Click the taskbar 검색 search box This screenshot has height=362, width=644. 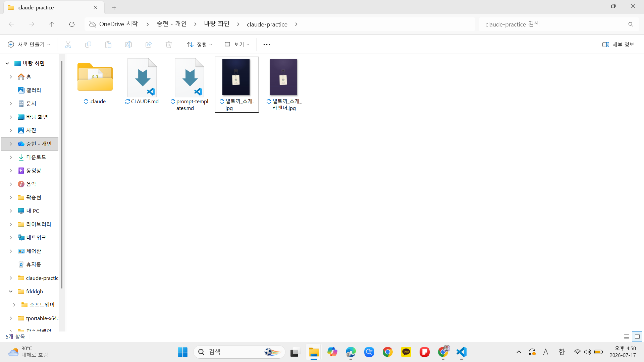coord(239,352)
